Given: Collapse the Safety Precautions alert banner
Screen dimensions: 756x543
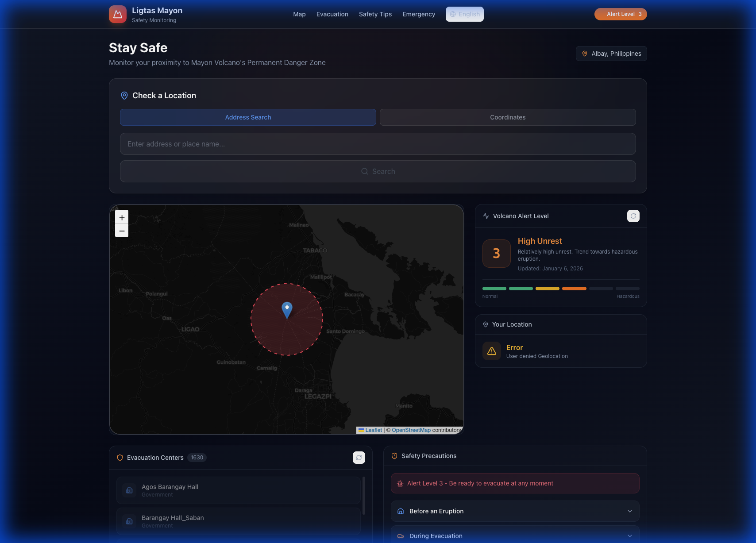Looking at the screenshot, I should pos(515,483).
